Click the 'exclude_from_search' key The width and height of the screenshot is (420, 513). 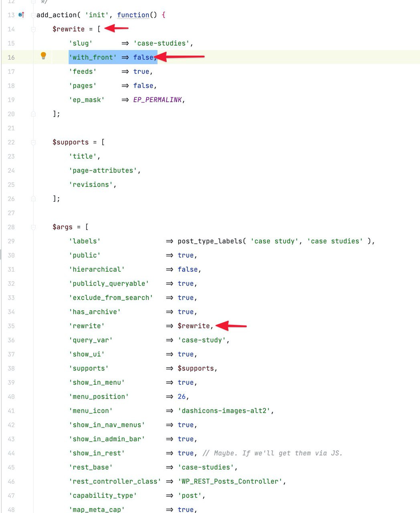(111, 298)
